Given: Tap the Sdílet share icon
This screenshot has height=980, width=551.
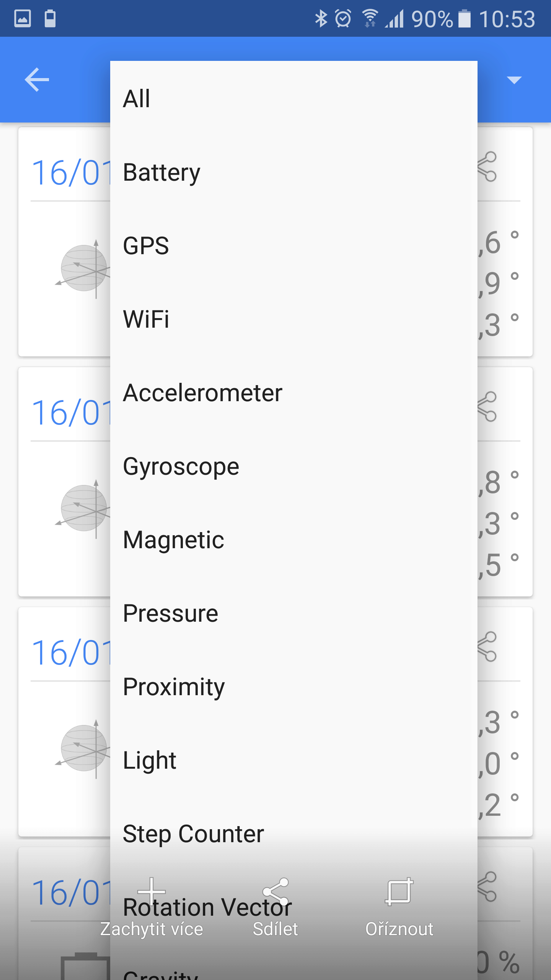Looking at the screenshot, I should (275, 892).
